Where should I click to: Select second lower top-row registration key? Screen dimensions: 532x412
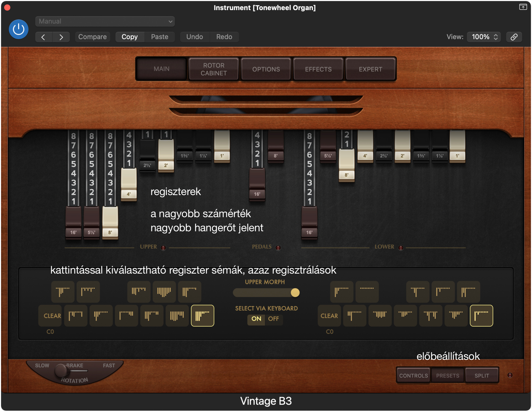pyautogui.click(x=367, y=292)
